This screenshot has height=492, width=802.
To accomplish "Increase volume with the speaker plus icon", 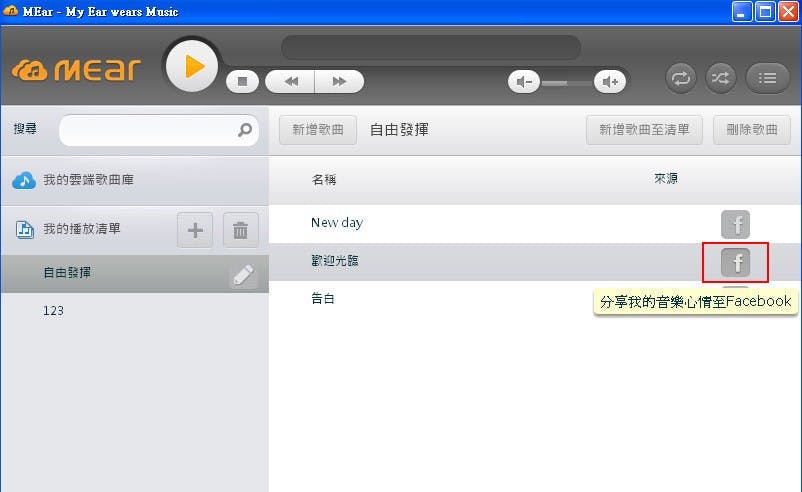I will [x=609, y=82].
